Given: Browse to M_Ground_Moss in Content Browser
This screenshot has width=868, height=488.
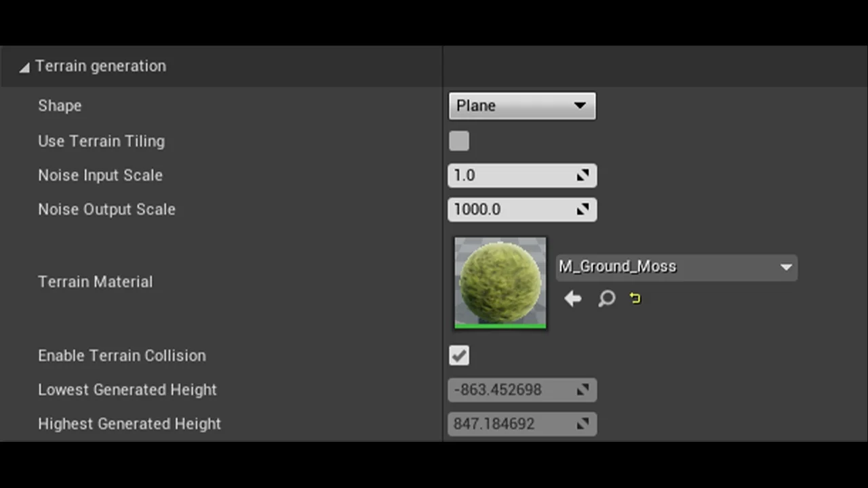Looking at the screenshot, I should pos(606,298).
